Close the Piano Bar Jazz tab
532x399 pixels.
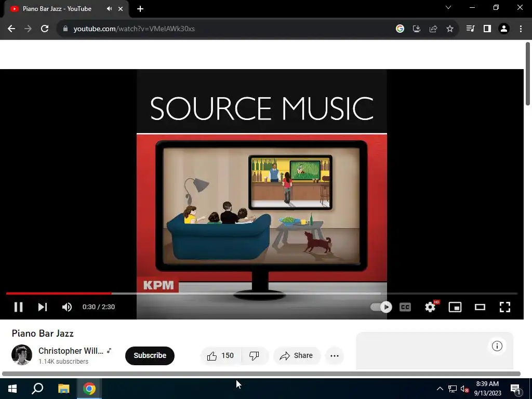(x=121, y=9)
